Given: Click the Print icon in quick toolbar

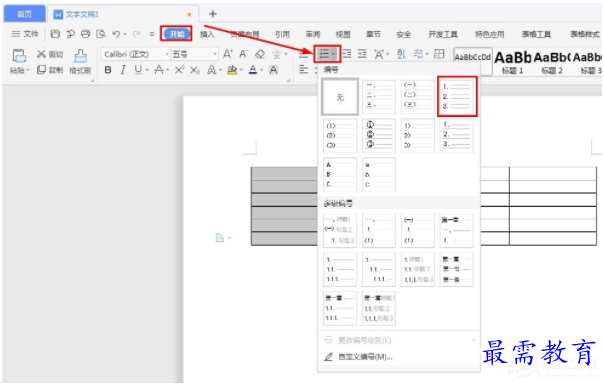Looking at the screenshot, I should (86, 34).
